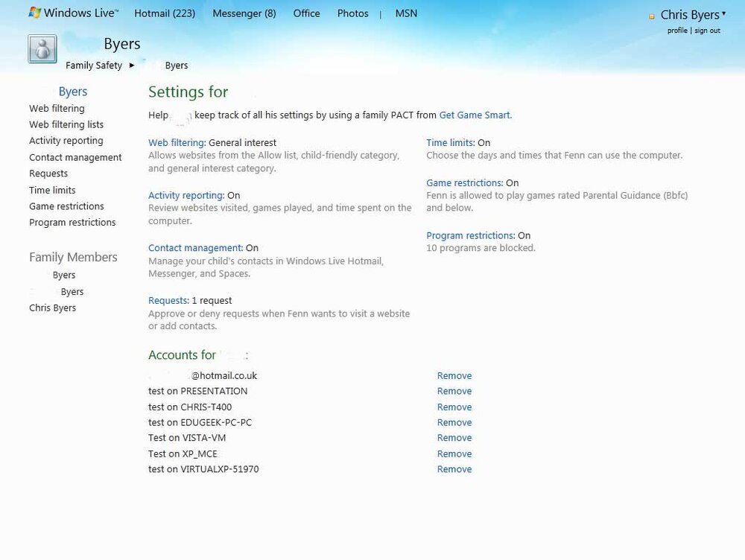This screenshot has height=560, width=745.
Task: Go to the Family Safety breadcrumb
Action: (94, 65)
